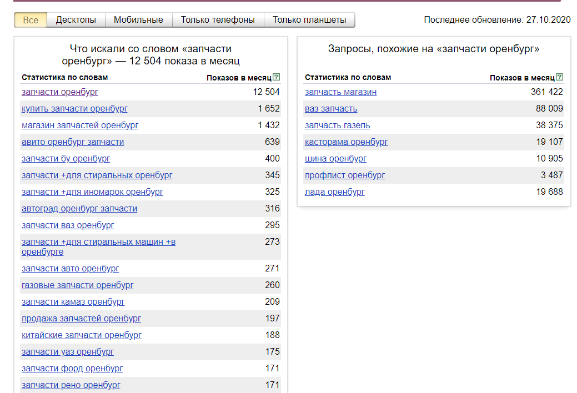Click help icon beside left 'Показов в месяц'

[x=276, y=77]
